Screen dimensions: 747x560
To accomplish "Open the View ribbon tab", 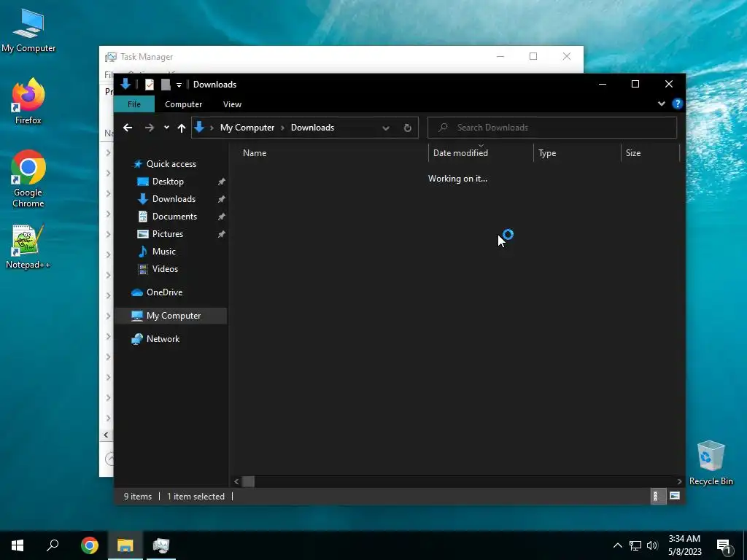I will tap(232, 104).
